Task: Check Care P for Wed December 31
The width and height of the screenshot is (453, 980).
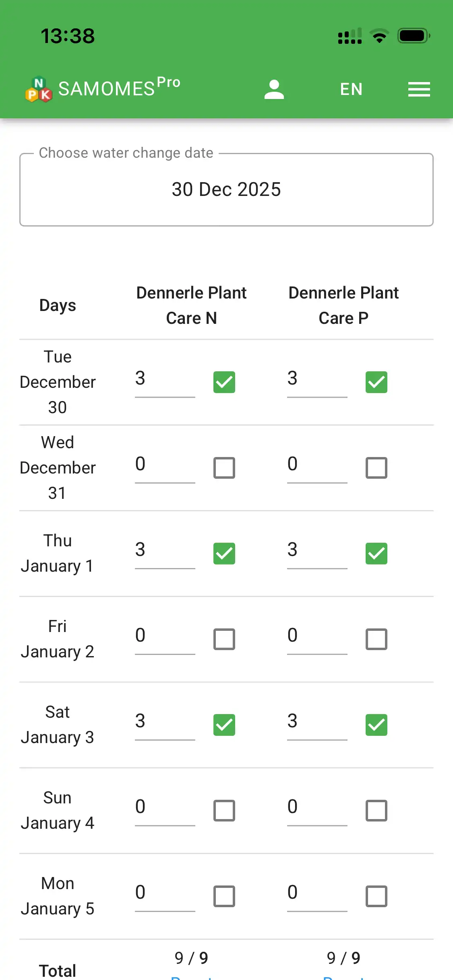Action: coord(376,468)
